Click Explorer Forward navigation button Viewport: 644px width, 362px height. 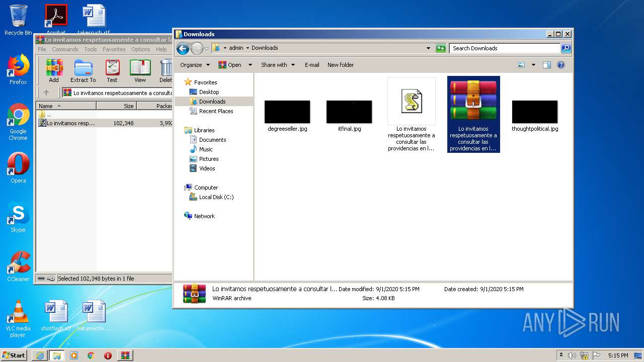(197, 48)
